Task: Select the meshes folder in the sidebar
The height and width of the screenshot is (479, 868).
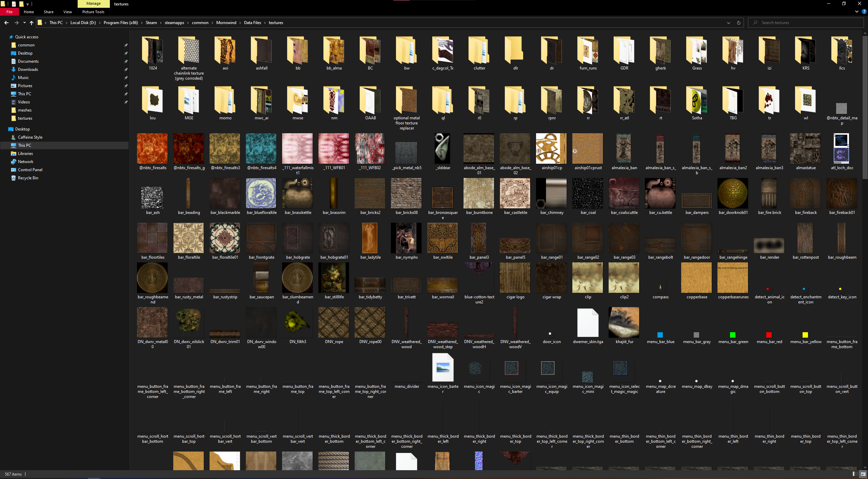Action: click(24, 110)
